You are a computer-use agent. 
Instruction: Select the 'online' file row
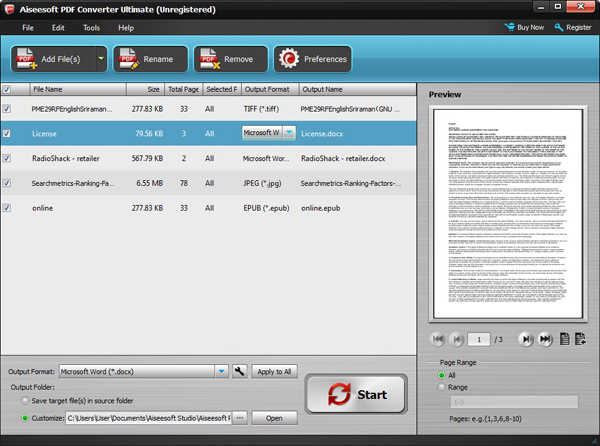tap(208, 208)
